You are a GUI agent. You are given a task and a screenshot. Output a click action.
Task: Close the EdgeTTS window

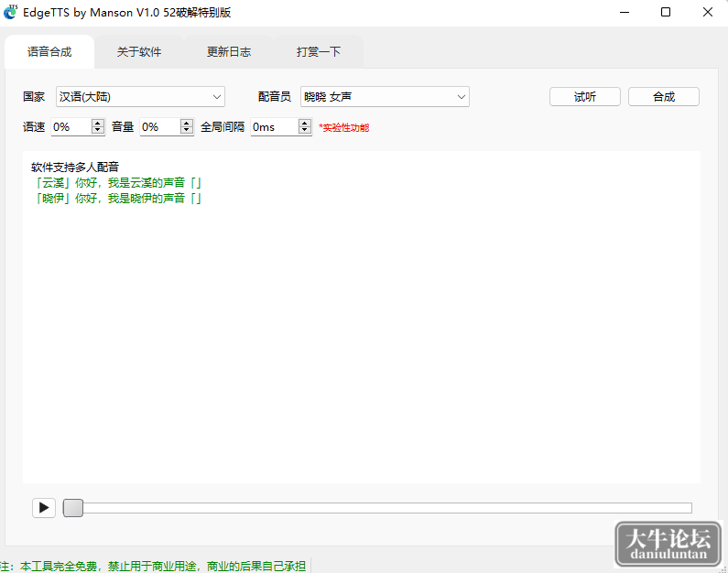coord(708,12)
